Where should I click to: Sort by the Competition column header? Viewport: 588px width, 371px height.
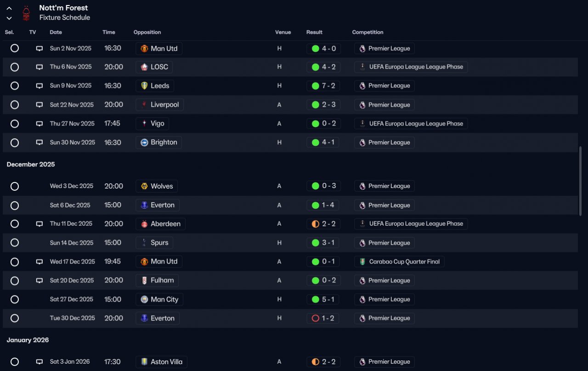point(367,32)
